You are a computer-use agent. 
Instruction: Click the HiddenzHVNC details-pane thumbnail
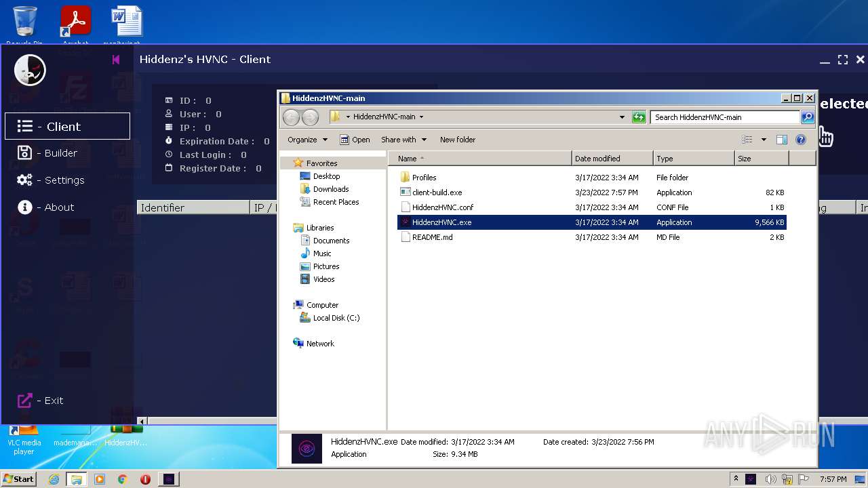click(307, 448)
